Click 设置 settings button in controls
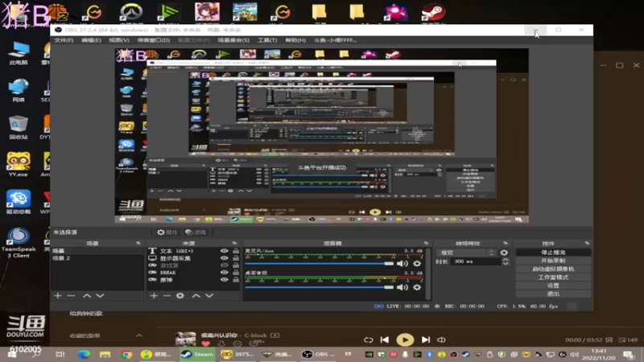The height and width of the screenshot is (362, 644). pos(553,286)
